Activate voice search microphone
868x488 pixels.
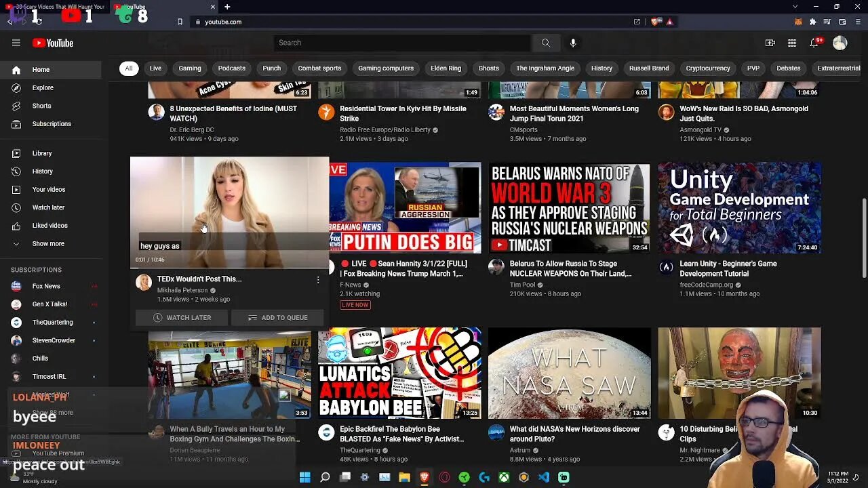tap(573, 43)
